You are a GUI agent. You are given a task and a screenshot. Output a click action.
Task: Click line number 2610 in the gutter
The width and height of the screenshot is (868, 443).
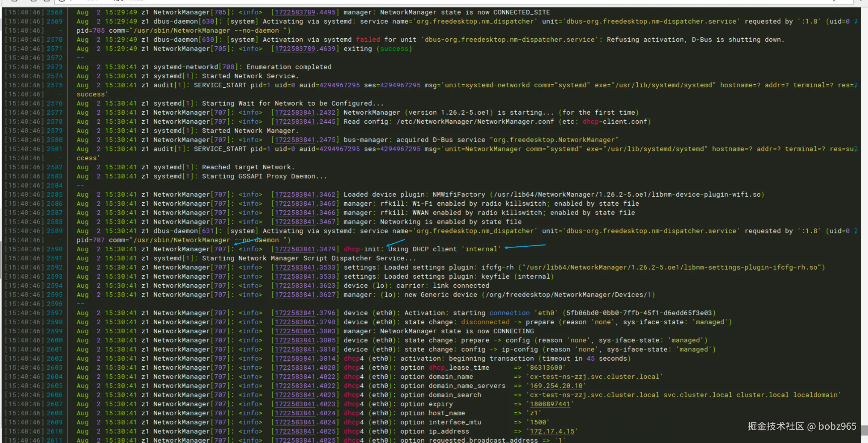pos(55,432)
